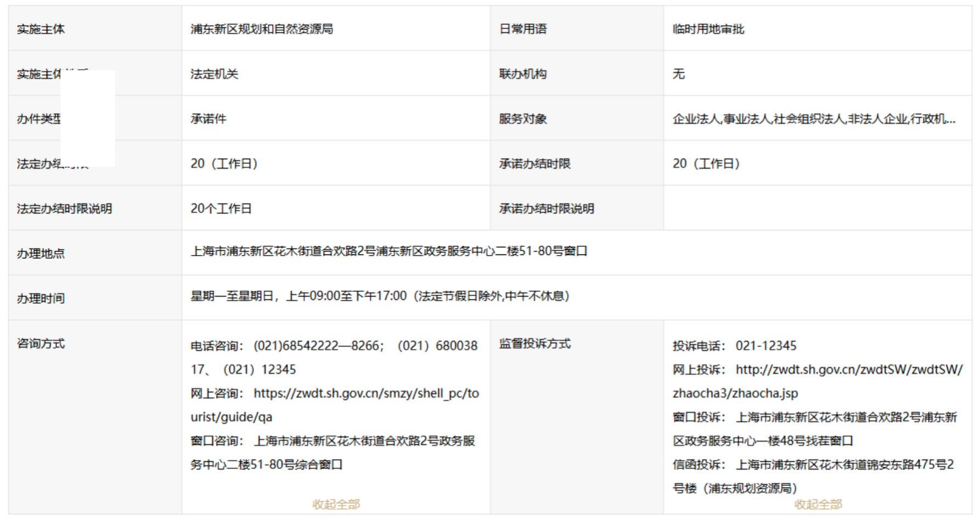Collapse the 监督投诉方式 section with 收起全部
The height and width of the screenshot is (522, 980).
818,504
